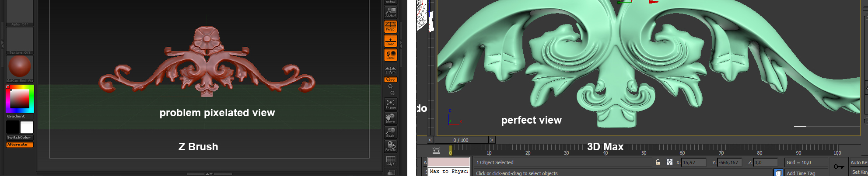Click the X coordinate field showing 15,97

pyautogui.click(x=694, y=162)
